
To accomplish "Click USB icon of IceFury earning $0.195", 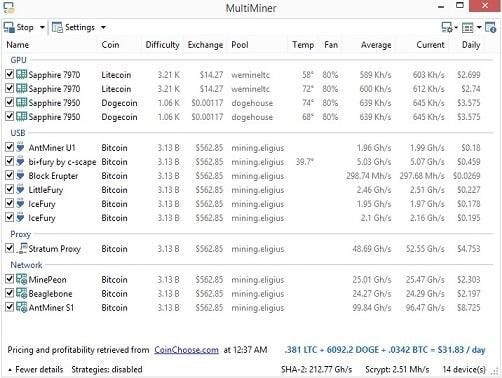I will [21, 217].
